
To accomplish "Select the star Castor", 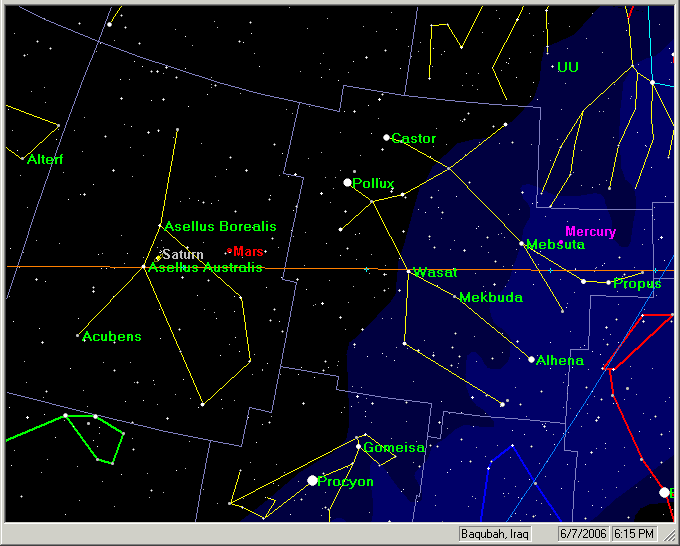I will coord(386,137).
